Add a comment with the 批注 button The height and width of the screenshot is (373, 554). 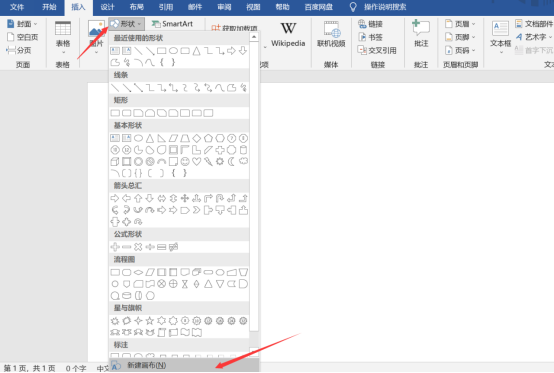click(x=421, y=34)
